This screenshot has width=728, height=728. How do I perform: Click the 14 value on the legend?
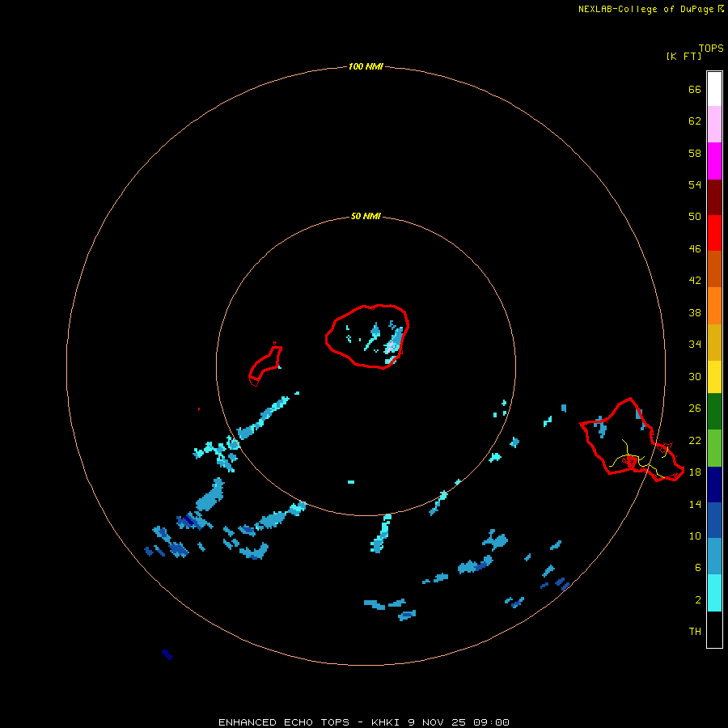(695, 504)
